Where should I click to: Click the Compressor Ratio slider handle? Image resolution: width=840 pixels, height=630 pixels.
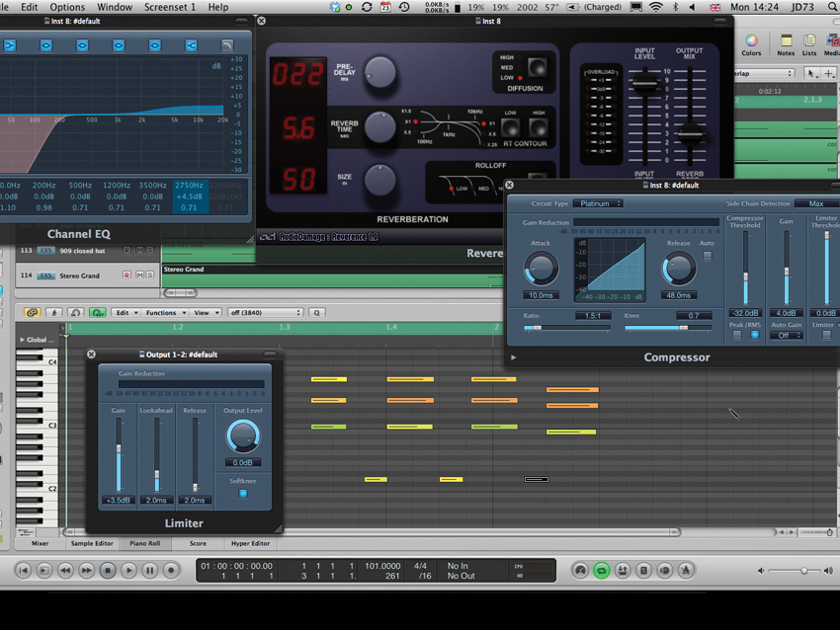pyautogui.click(x=538, y=328)
